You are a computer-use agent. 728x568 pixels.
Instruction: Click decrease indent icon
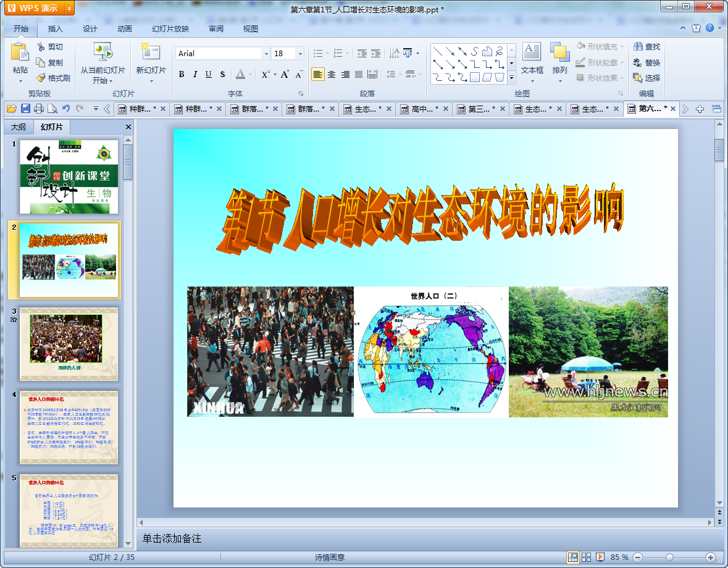[362, 53]
